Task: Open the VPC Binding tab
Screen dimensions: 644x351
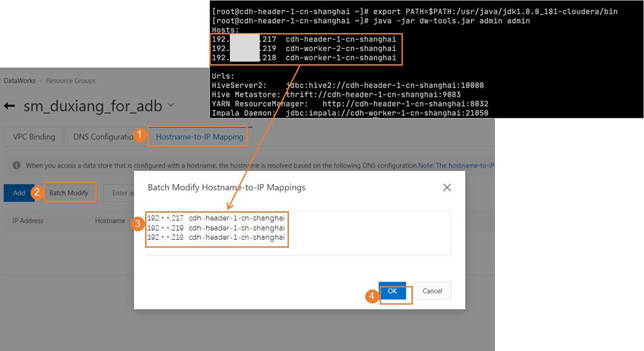Action: (x=34, y=136)
